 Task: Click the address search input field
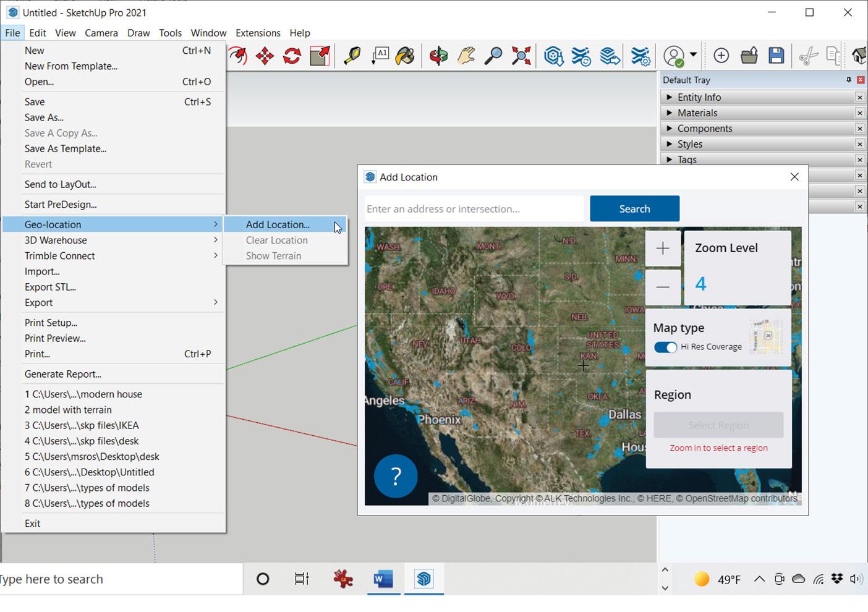473,209
